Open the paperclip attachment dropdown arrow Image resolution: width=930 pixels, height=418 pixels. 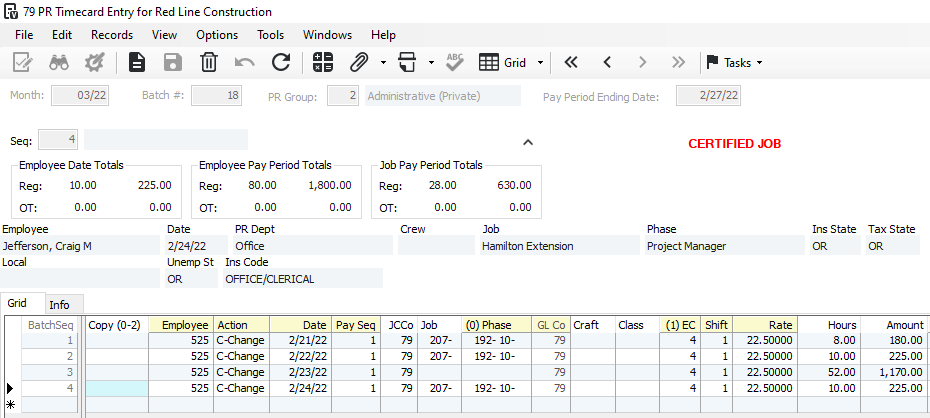click(383, 62)
